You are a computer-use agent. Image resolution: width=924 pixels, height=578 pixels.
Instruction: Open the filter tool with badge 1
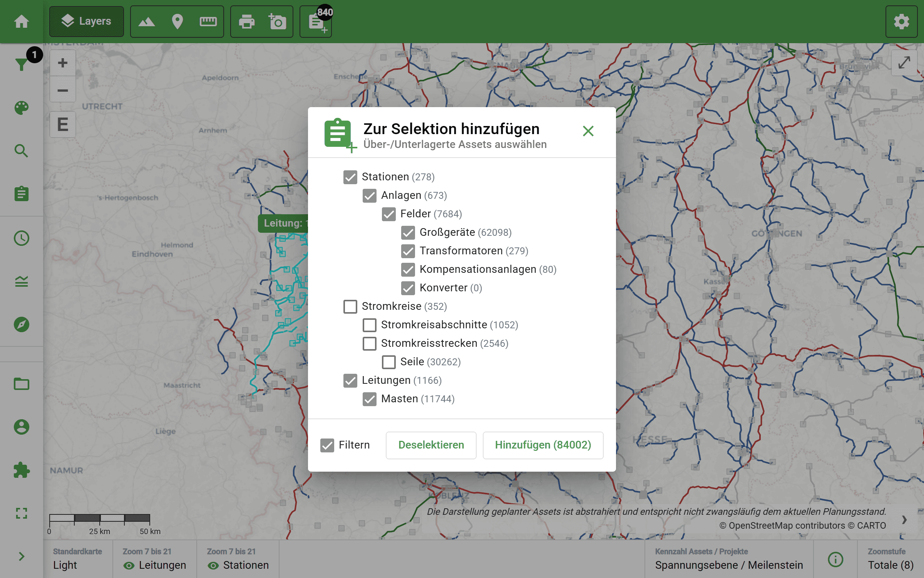tap(22, 64)
